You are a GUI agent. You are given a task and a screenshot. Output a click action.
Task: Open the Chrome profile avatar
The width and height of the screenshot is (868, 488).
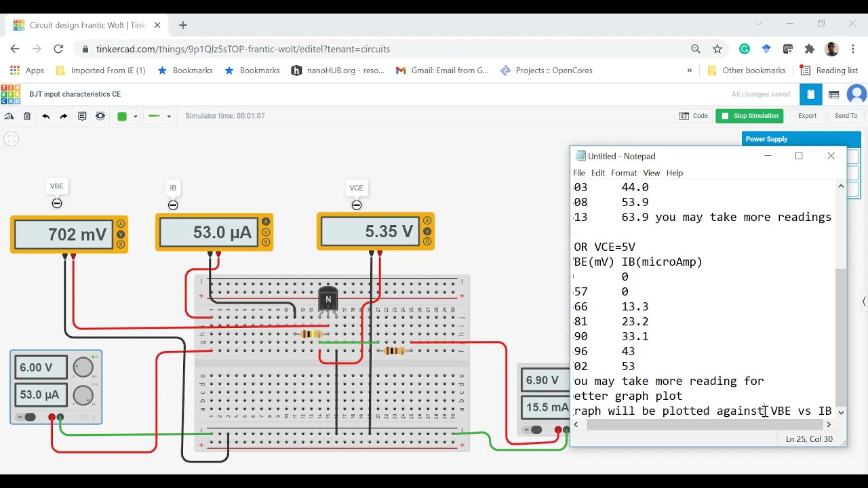832,49
